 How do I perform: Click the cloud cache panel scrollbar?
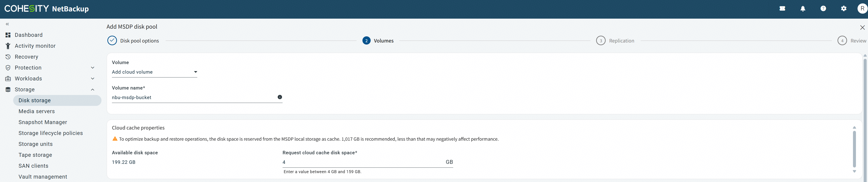(x=854, y=149)
